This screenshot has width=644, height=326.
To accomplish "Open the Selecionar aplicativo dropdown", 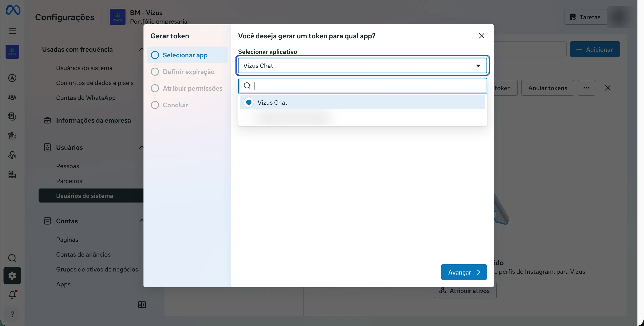I will [362, 66].
